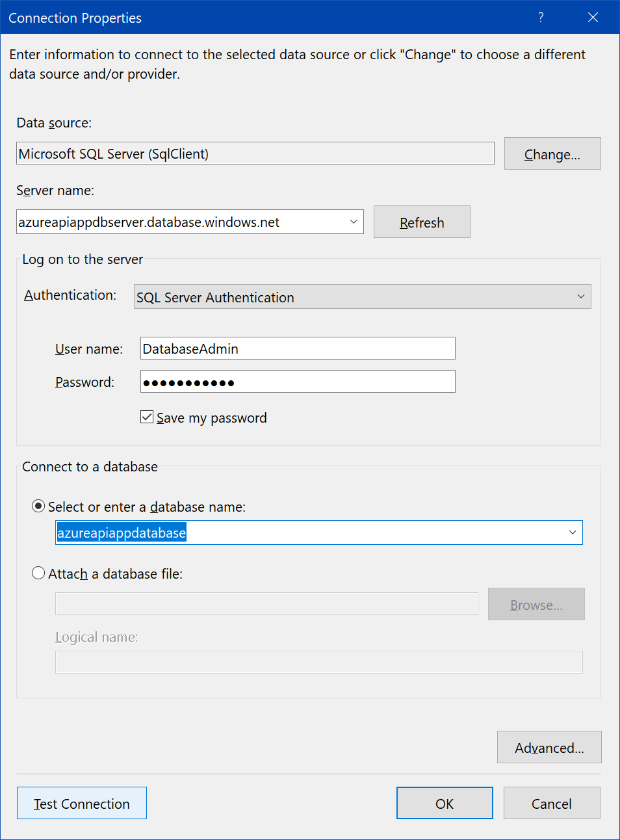Click the Connection Properties title bar
Screen dimensions: 620x840
(260, 18)
